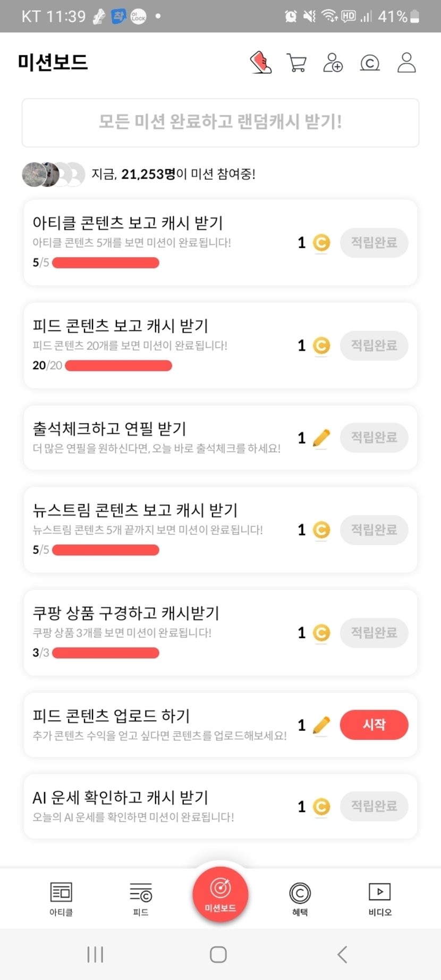Tap Android back navigation arrow
441x980 pixels.
[x=343, y=954]
